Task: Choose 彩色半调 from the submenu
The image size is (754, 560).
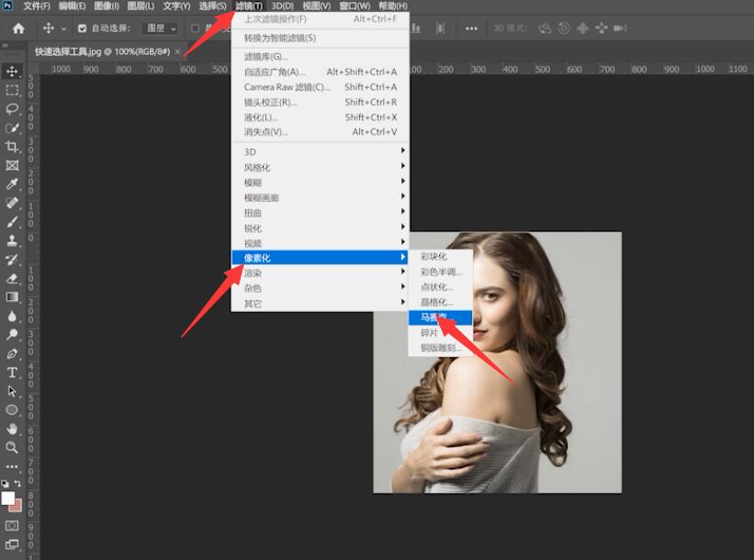Action: click(x=441, y=272)
